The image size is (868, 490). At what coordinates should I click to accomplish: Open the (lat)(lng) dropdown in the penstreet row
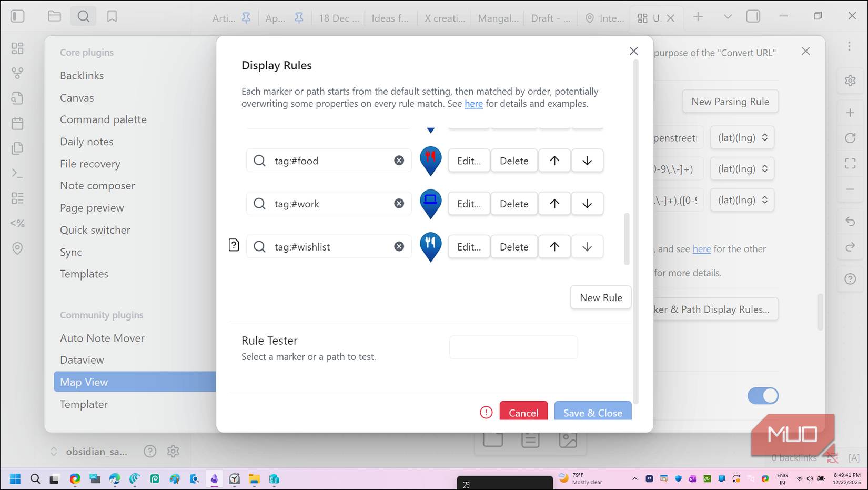tap(742, 138)
